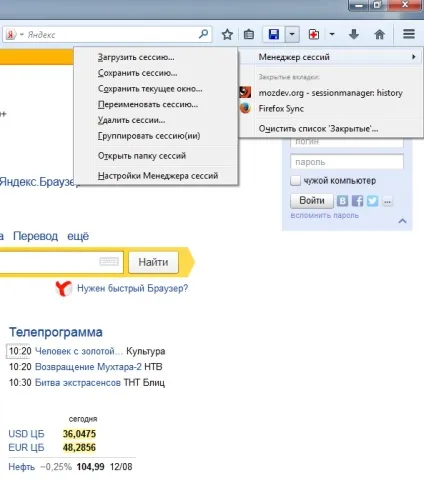
Task: Click the 10:20 time box for Культура
Action: pos(19,351)
